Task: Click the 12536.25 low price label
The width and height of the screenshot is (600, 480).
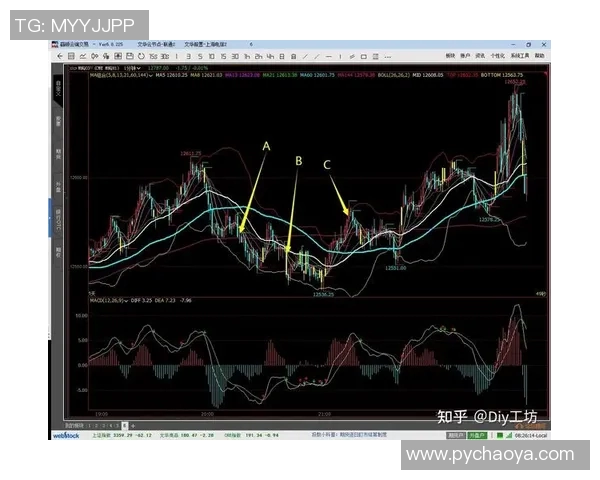Action: coord(322,294)
